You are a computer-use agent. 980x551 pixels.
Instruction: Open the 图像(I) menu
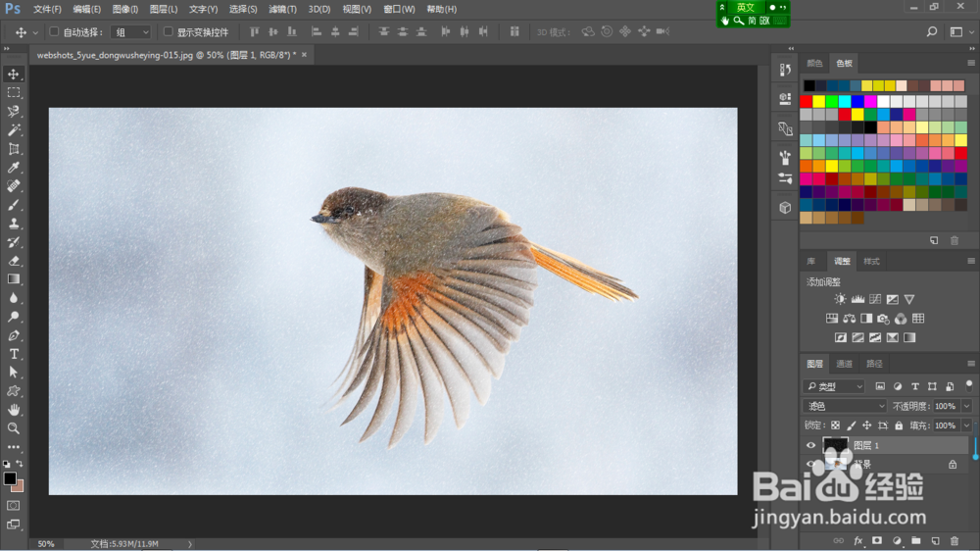125,10
